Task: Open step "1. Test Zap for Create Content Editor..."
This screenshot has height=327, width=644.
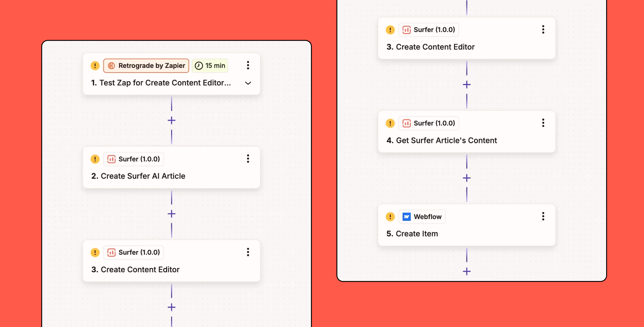Action: coord(161,83)
